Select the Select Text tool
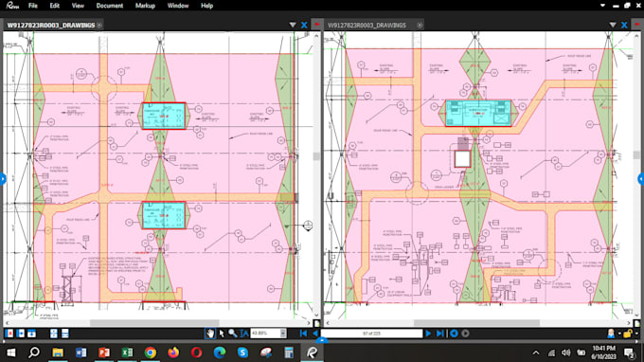This screenshot has width=644, height=362. [x=244, y=334]
